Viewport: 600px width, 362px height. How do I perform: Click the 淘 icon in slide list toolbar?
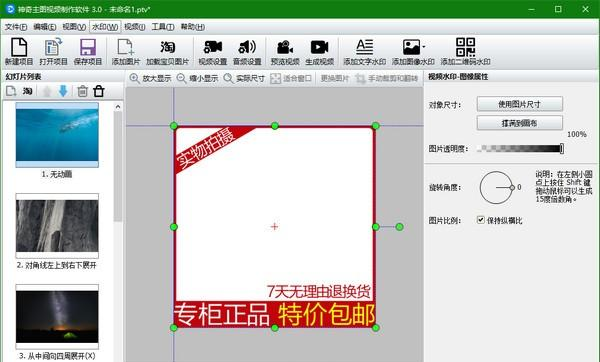[28, 91]
